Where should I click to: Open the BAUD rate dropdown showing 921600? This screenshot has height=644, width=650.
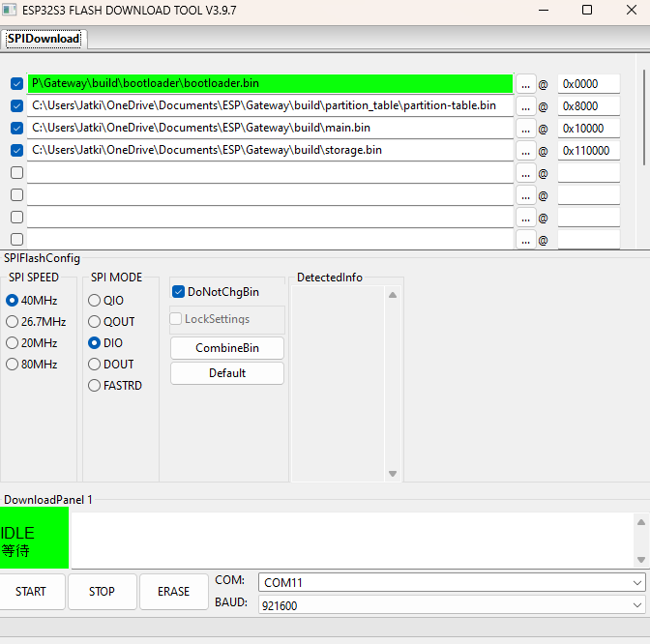(x=452, y=605)
